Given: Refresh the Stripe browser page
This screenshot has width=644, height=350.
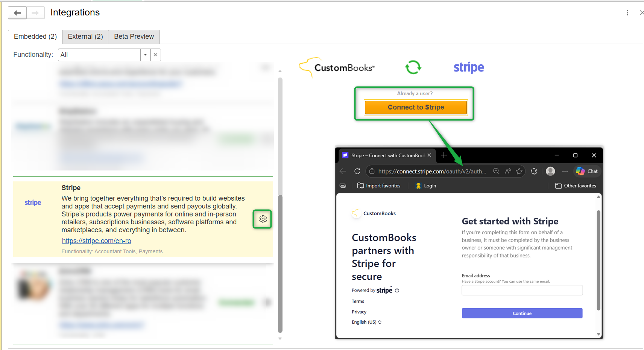Looking at the screenshot, I should click(x=357, y=171).
